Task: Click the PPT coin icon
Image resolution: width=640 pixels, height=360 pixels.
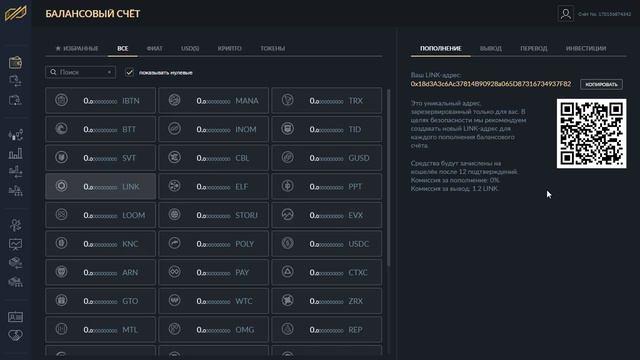Action: (x=287, y=186)
